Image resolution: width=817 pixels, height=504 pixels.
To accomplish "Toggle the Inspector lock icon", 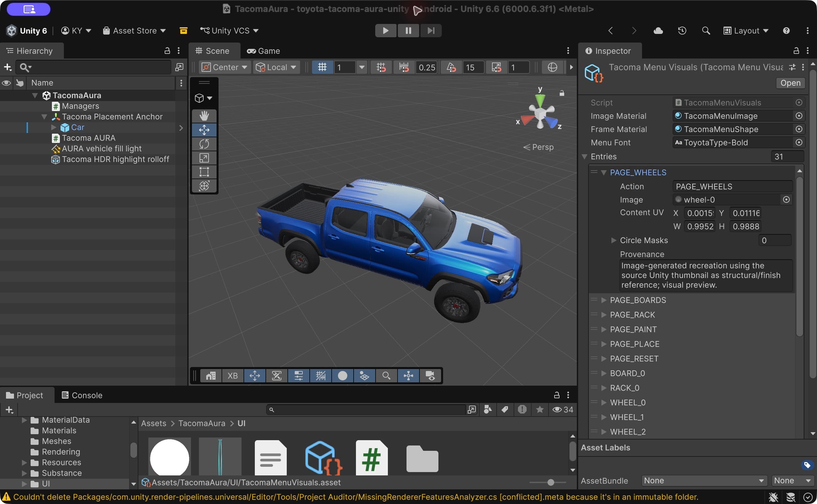I will pos(796,51).
